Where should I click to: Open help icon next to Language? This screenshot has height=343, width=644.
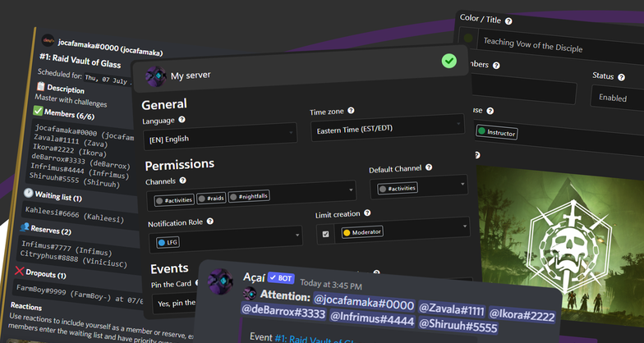click(x=182, y=120)
